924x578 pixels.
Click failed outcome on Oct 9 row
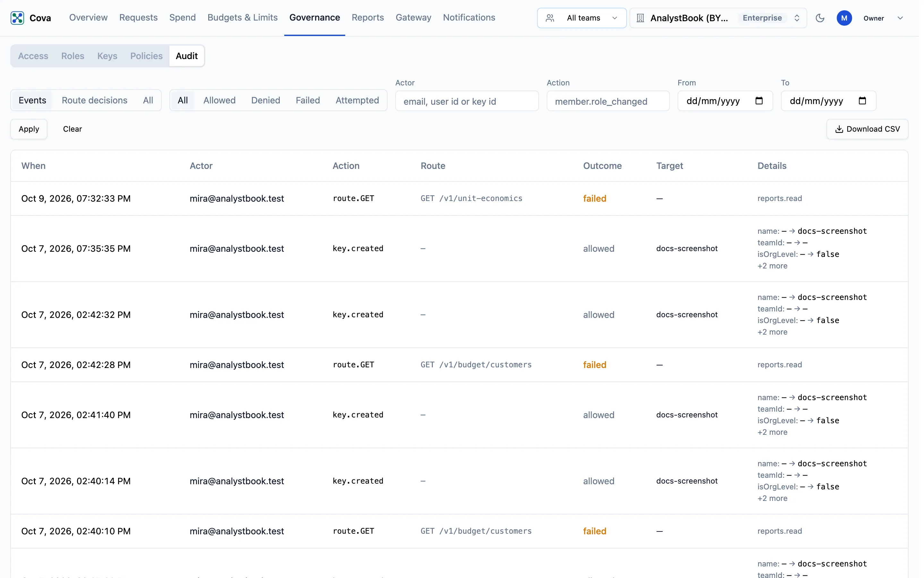click(x=595, y=198)
